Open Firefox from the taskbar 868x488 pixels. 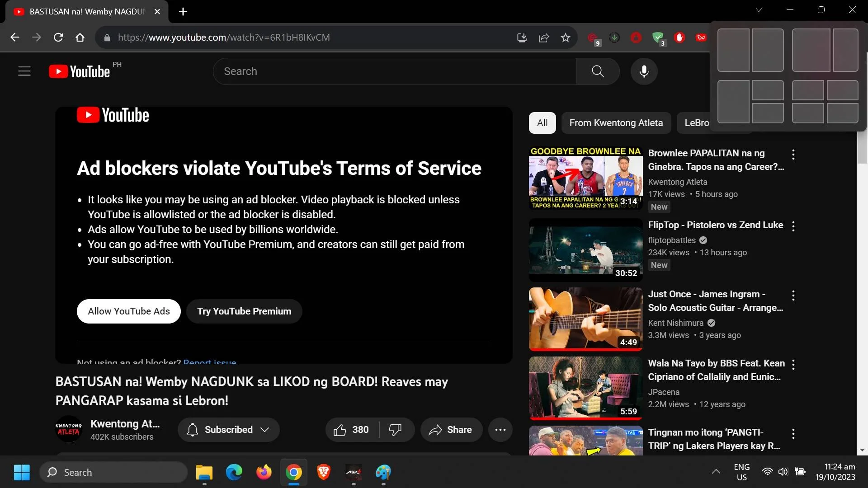point(264,472)
